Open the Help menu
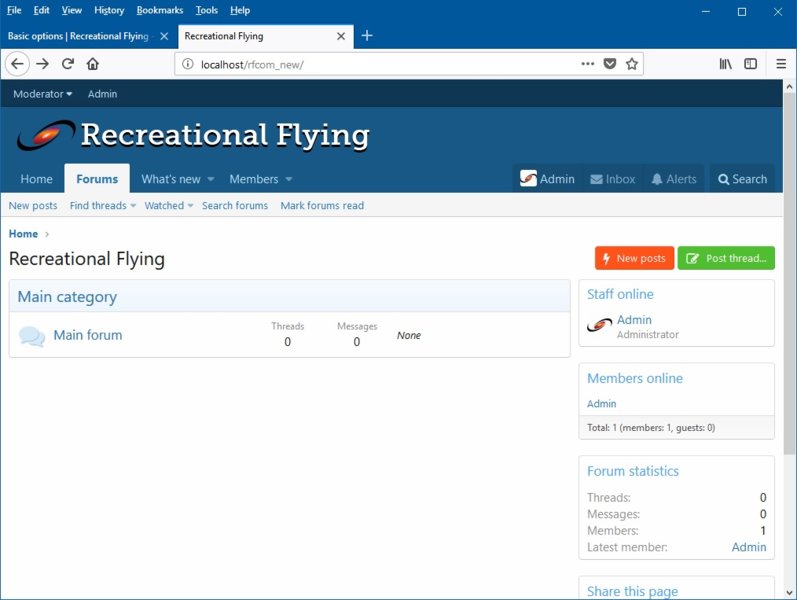 (240, 10)
